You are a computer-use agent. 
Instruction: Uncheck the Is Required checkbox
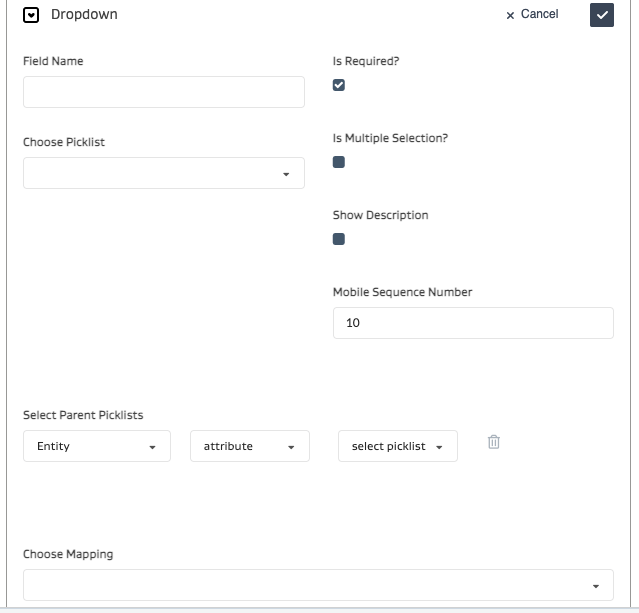pos(339,85)
